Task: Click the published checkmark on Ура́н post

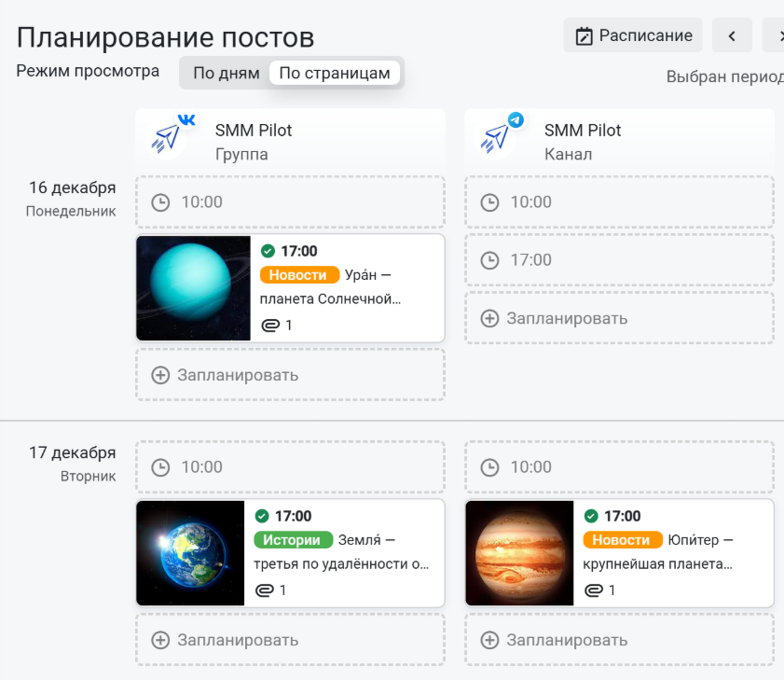Action: tap(268, 251)
